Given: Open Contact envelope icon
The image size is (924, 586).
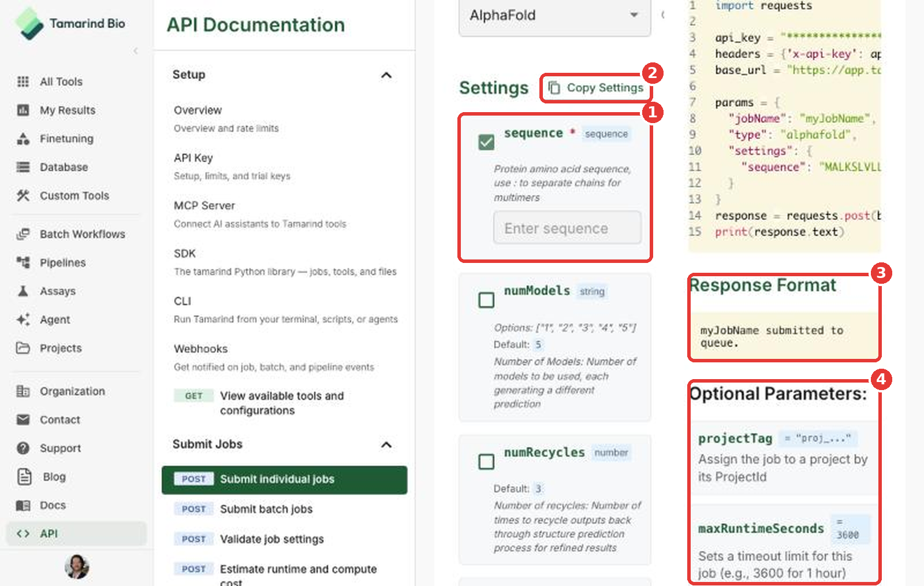Looking at the screenshot, I should point(23,420).
